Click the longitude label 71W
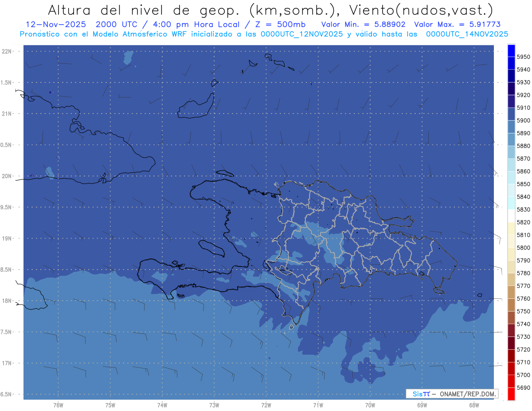The width and height of the screenshot is (532, 411). [x=318, y=405]
